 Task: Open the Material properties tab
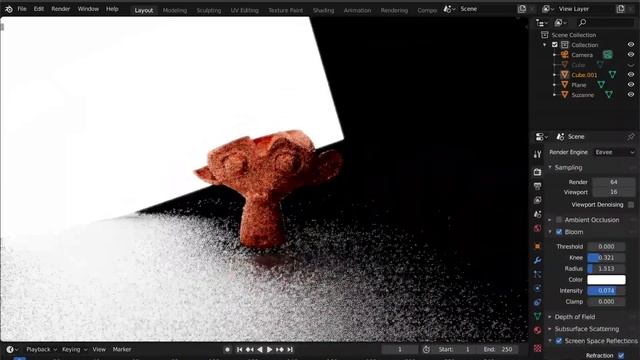538,330
